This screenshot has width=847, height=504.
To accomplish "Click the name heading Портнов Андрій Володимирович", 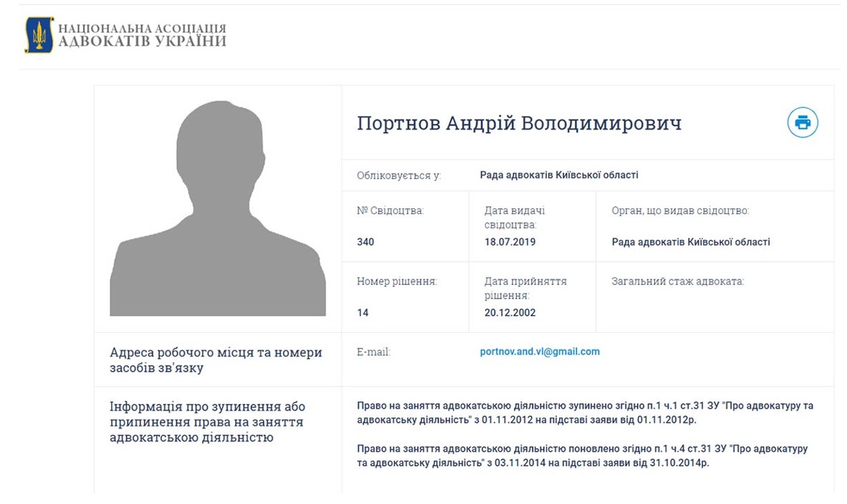I will [x=519, y=123].
